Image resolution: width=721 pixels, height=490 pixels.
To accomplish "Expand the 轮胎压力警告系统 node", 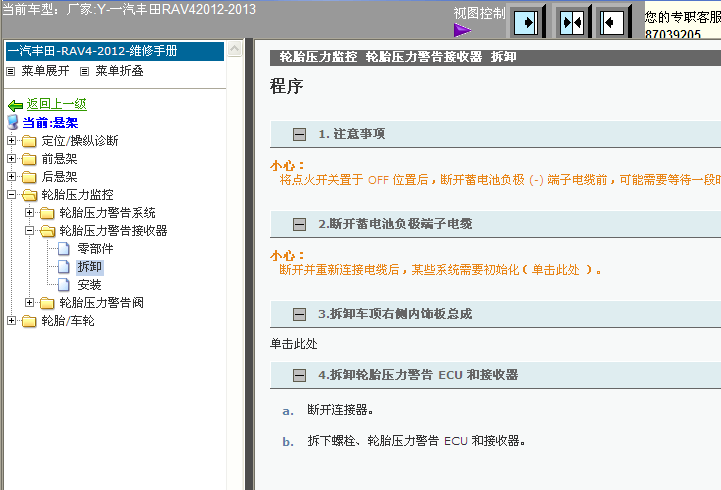I will 29,212.
